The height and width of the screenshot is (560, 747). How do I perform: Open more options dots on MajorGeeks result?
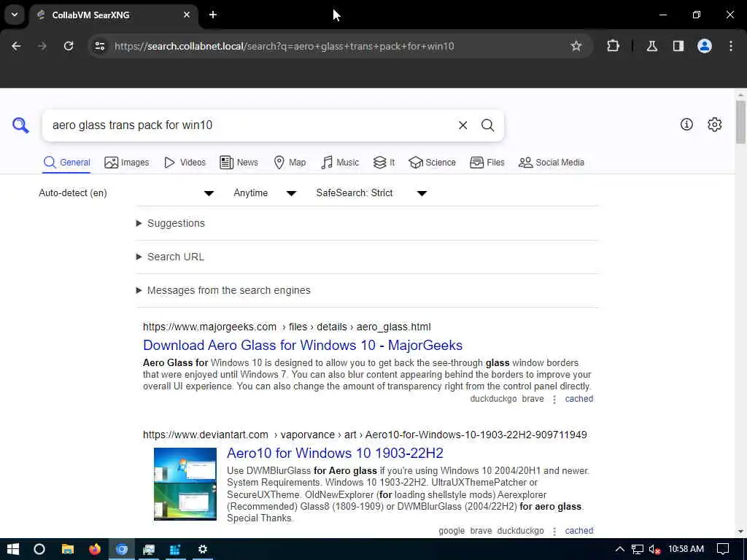[x=554, y=400]
